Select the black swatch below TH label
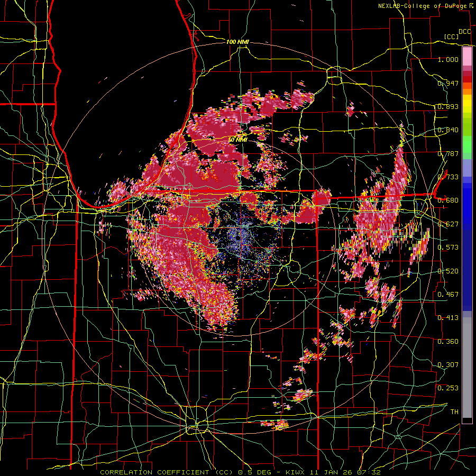The height and width of the screenshot is (476, 476). click(x=467, y=420)
